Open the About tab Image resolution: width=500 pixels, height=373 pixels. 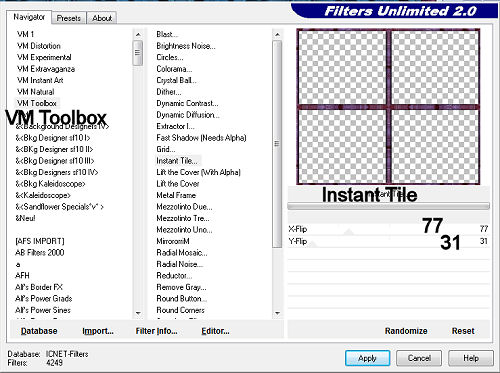pyautogui.click(x=102, y=18)
